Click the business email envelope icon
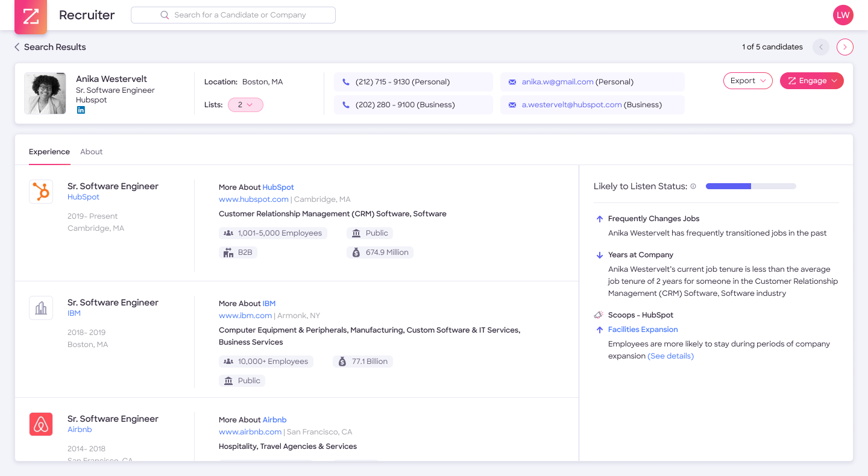Screen dimensions: 868x476 click(x=512, y=105)
